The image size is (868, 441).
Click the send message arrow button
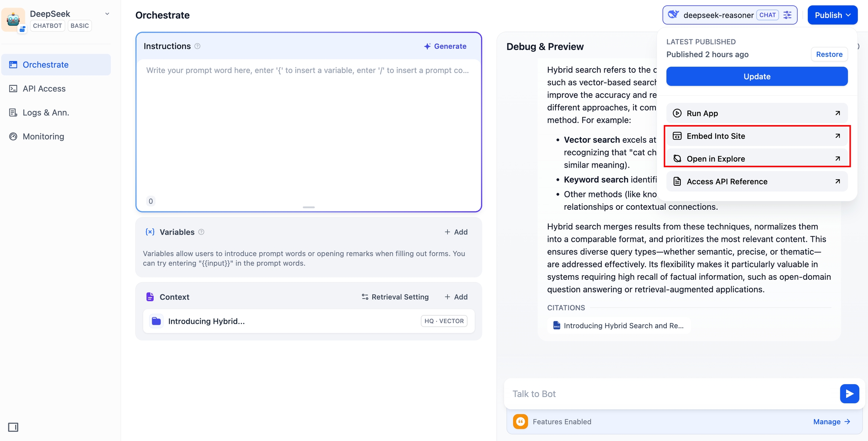pyautogui.click(x=849, y=394)
